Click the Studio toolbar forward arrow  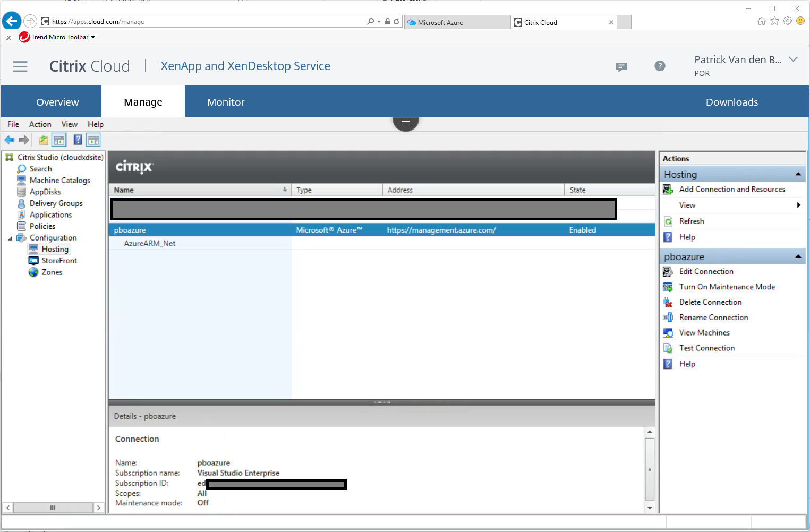24,140
